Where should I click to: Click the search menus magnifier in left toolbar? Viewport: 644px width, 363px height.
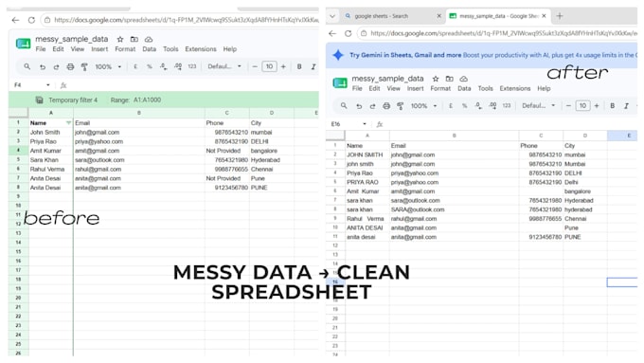coord(27,66)
